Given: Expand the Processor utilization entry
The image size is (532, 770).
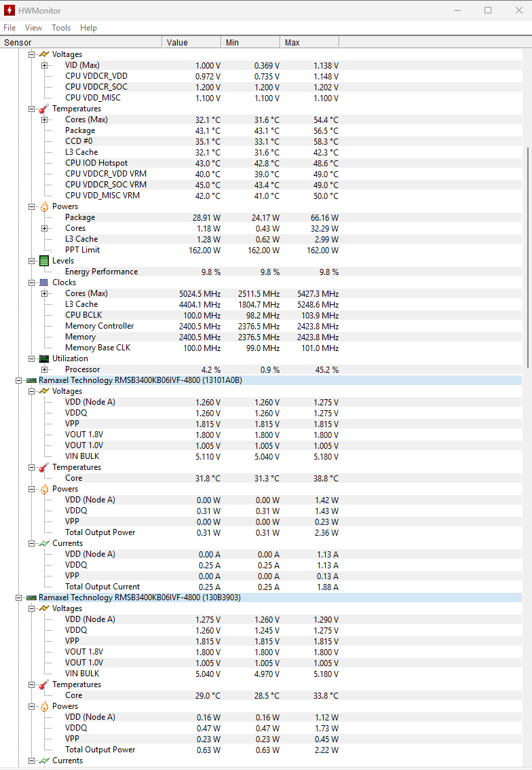Looking at the screenshot, I should 44,369.
